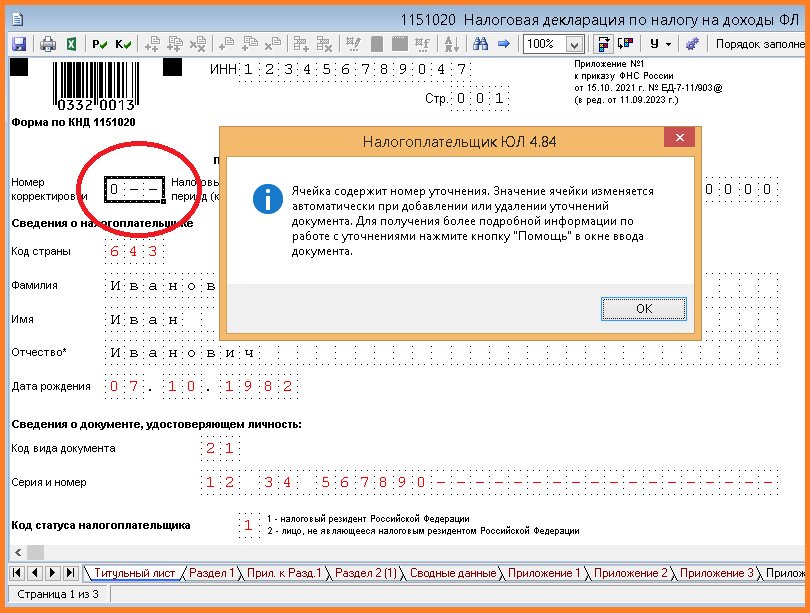Click the Код статуса налогоплательщика field
The height and width of the screenshot is (613, 810).
click(248, 525)
